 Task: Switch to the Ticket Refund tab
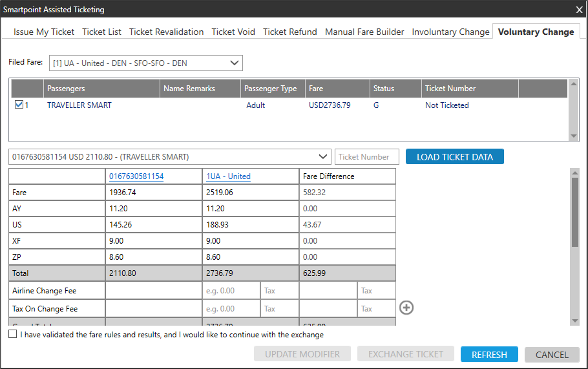coord(289,32)
